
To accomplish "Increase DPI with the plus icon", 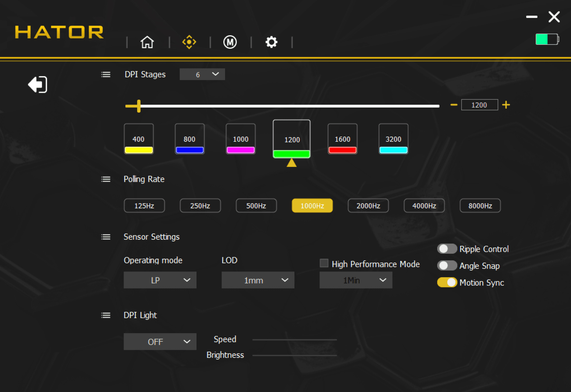I will pyautogui.click(x=506, y=105).
